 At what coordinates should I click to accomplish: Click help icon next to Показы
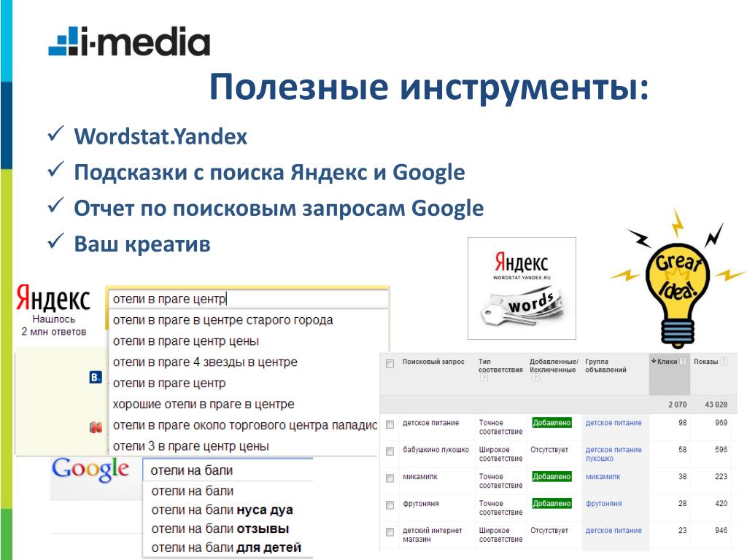(724, 362)
